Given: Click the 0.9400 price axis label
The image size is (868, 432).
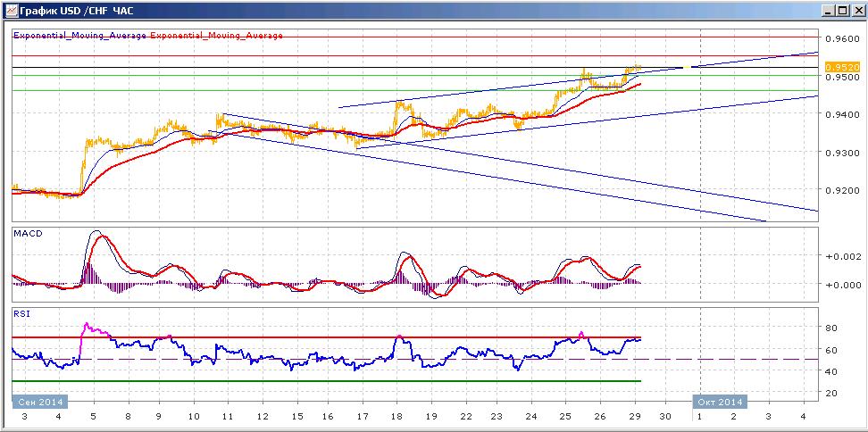Looking at the screenshot, I should point(843,114).
